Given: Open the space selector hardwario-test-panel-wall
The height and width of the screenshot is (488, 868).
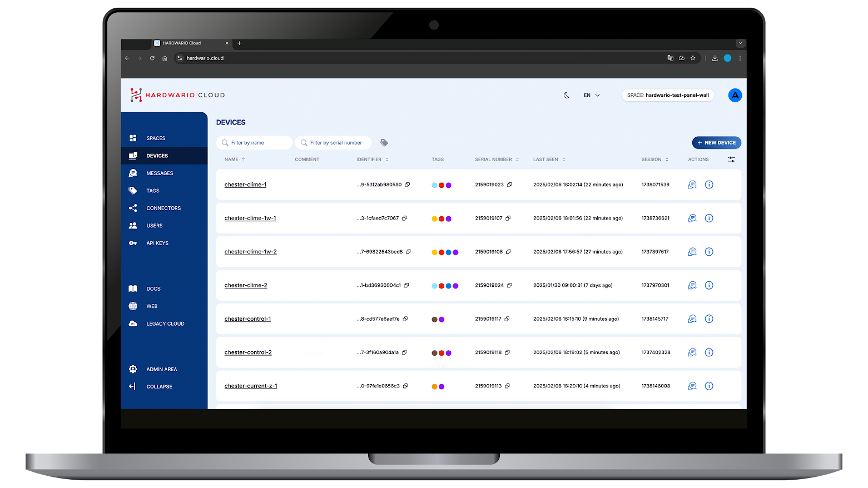Looking at the screenshot, I should click(668, 95).
